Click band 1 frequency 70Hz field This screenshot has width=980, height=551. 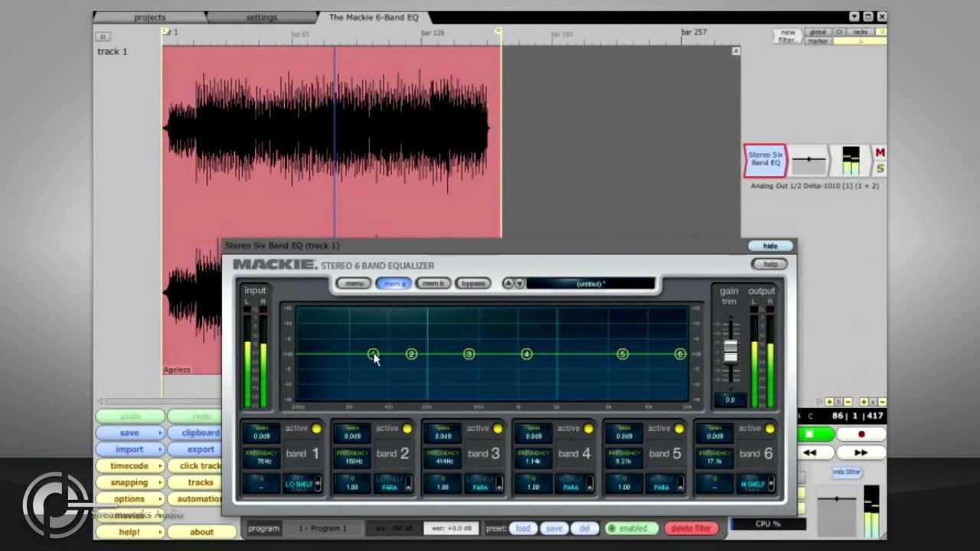(263, 458)
